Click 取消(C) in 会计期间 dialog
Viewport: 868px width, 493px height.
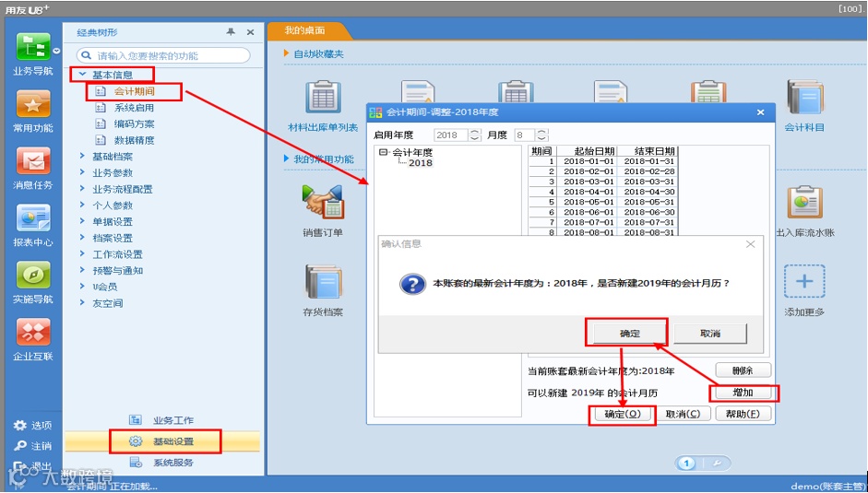point(683,414)
